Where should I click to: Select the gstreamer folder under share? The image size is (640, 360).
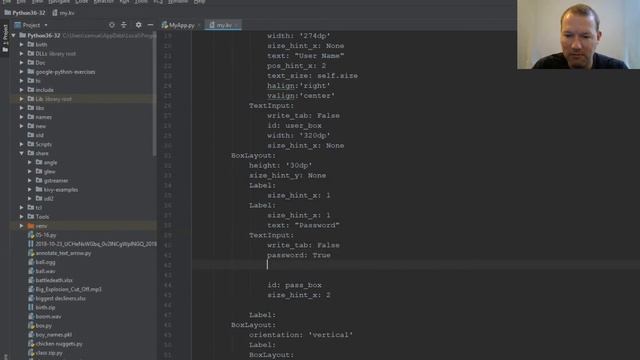tap(52, 180)
